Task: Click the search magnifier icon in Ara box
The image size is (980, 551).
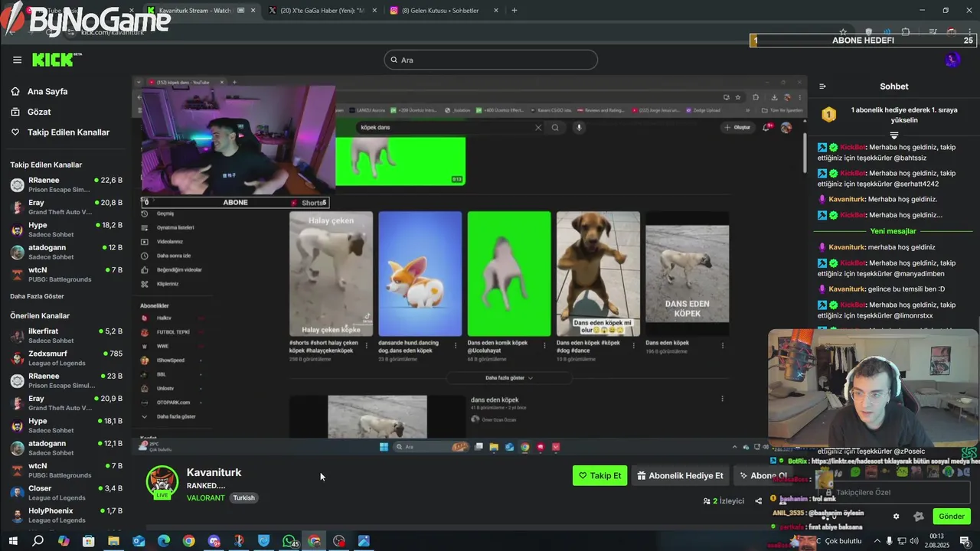Action: pos(394,60)
